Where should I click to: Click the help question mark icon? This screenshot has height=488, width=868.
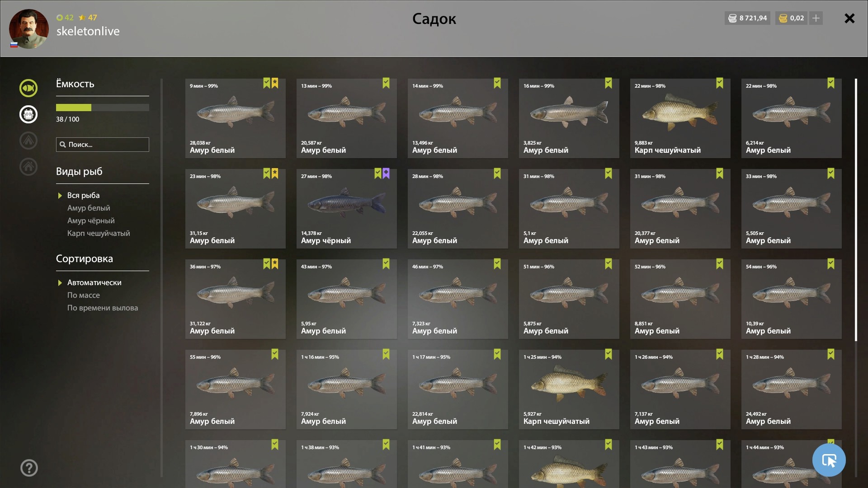point(29,468)
